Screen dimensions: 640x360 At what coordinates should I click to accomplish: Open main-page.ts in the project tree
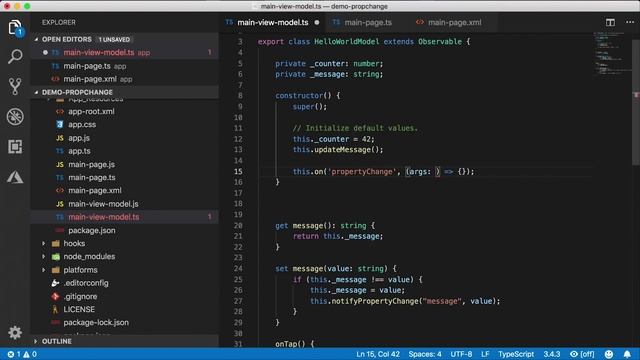tap(124, 177)
